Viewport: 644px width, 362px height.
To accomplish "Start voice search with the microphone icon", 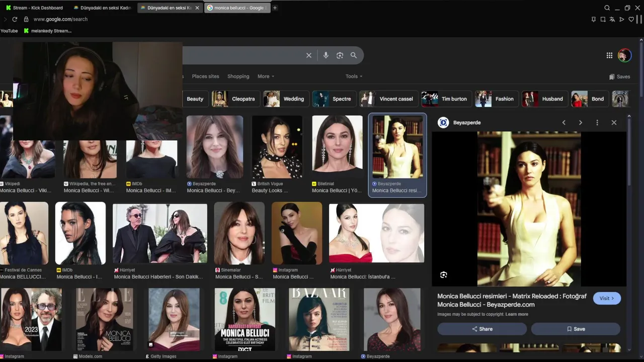I will [x=326, y=55].
